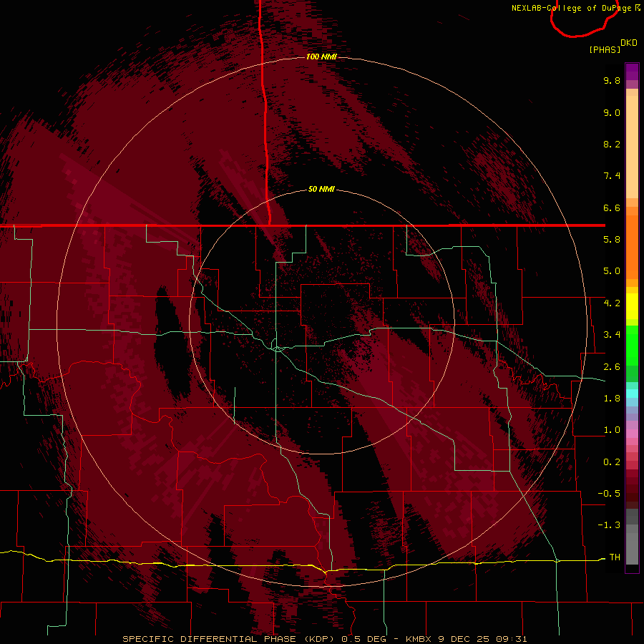Click the "KMBX" station ID in the caption
Viewport: 644px width, 644px height.
(419, 639)
